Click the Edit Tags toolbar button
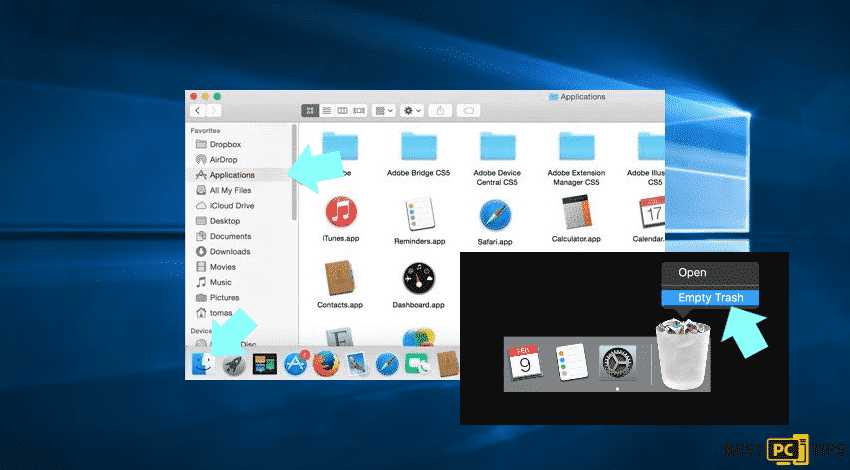The image size is (850, 470). [x=468, y=111]
